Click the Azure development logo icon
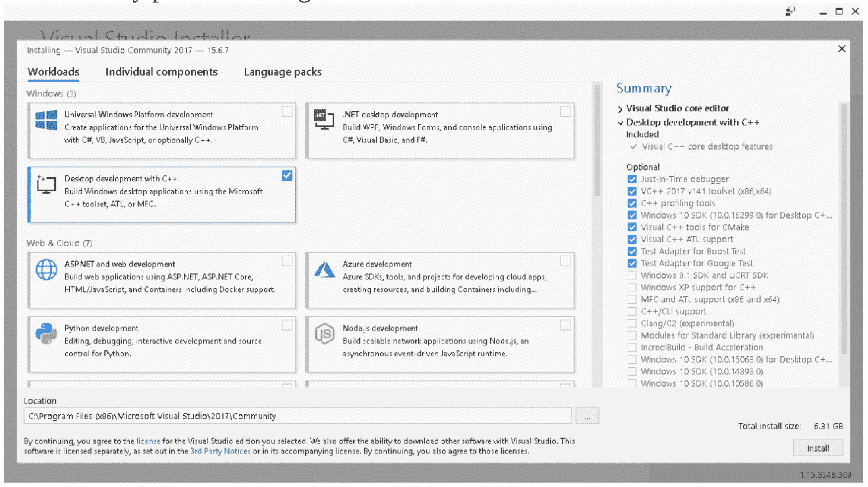This screenshot has height=487, width=868. point(325,270)
